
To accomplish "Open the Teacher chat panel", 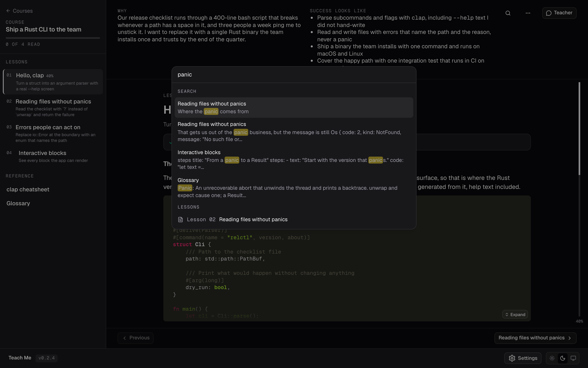I will [559, 13].
